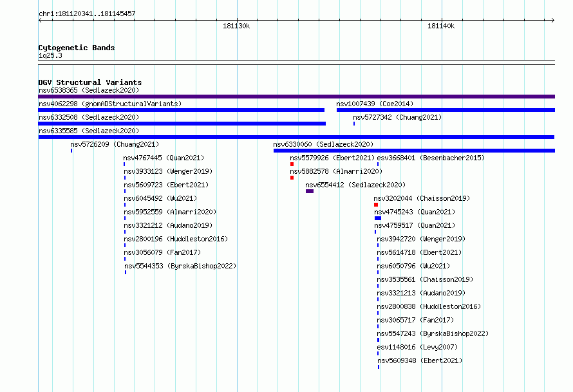The height and width of the screenshot is (392, 573).
Task: Open nsv6554412 (Sedlazeck2020) variant
Action: 355,185
